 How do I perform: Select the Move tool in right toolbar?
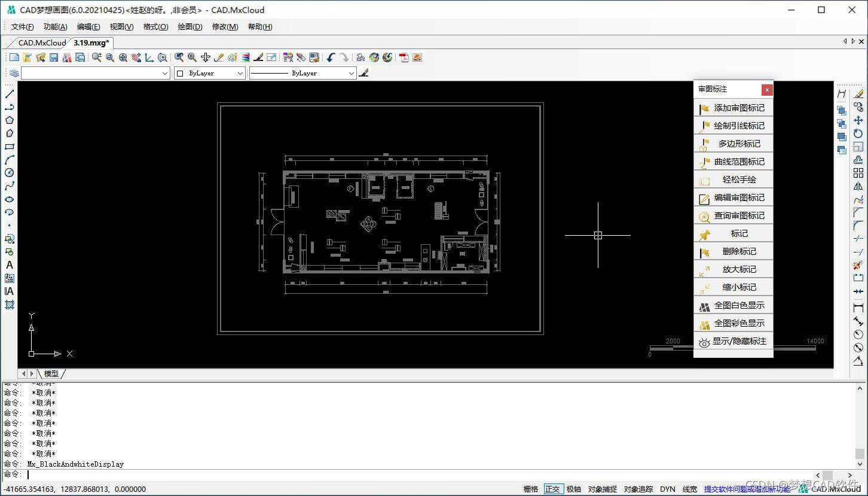[858, 120]
